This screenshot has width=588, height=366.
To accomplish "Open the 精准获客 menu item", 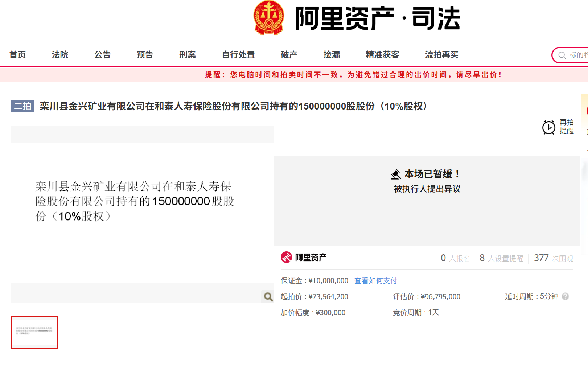I will coord(382,55).
